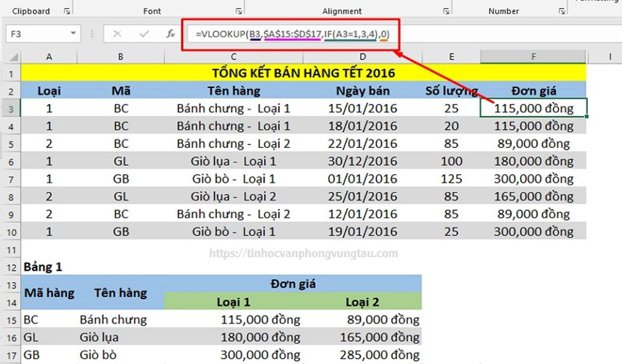Image resolution: width=622 pixels, height=364 pixels.
Task: Click the title cell TỔNG KẾT BÁN HÀNG TẾT 2016
Action: [x=304, y=73]
